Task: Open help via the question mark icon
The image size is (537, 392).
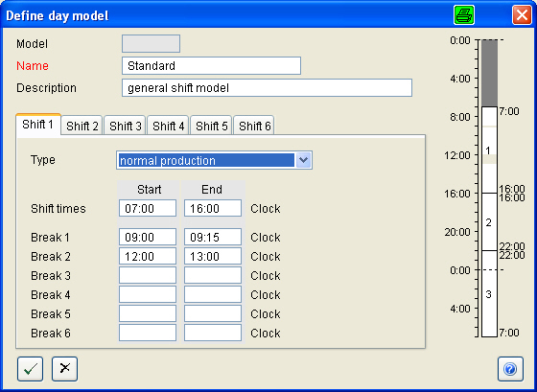Action: tap(510, 369)
